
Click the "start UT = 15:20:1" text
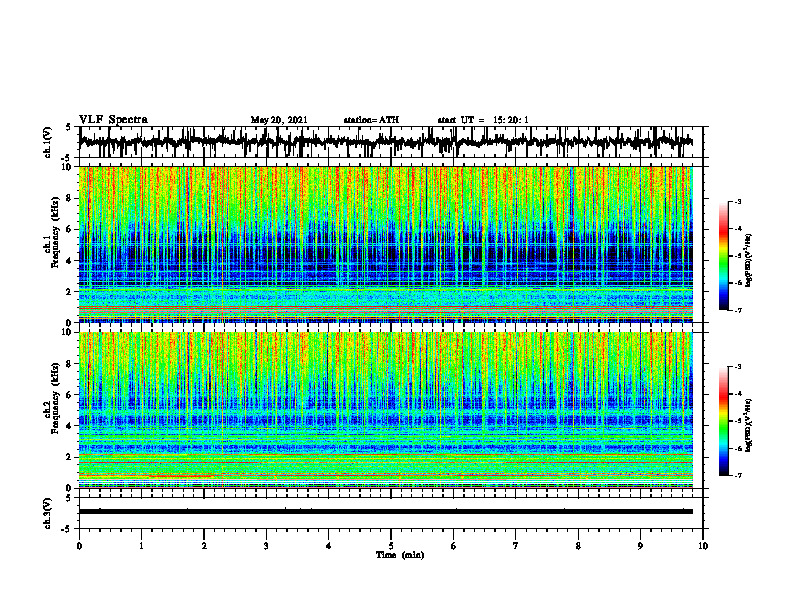[483, 120]
